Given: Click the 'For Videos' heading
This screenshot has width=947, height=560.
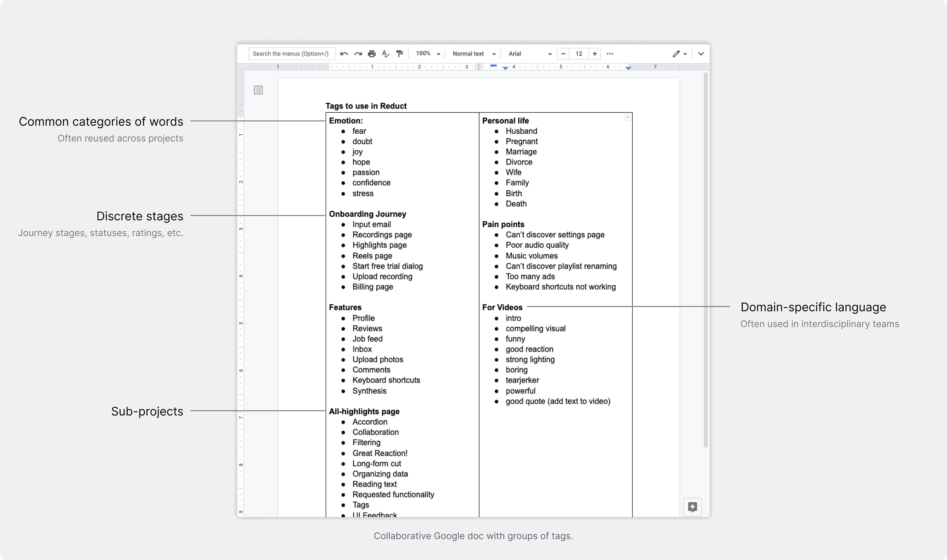Looking at the screenshot, I should (502, 307).
